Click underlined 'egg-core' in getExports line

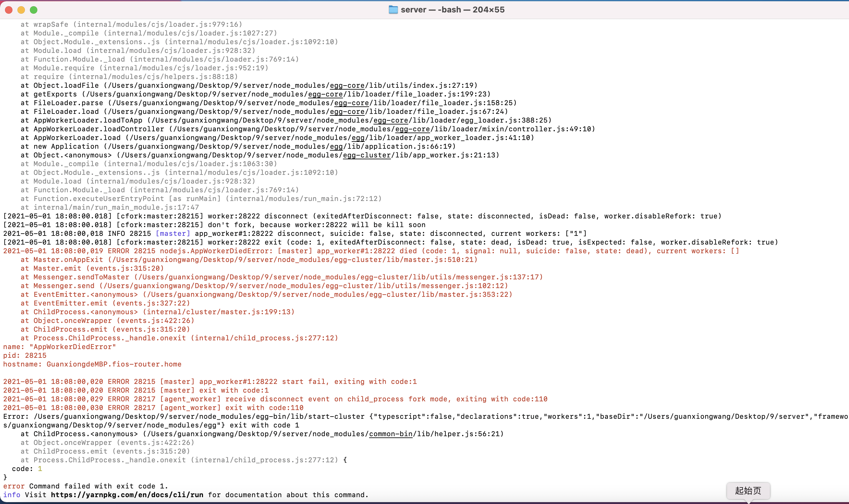pos(326,94)
